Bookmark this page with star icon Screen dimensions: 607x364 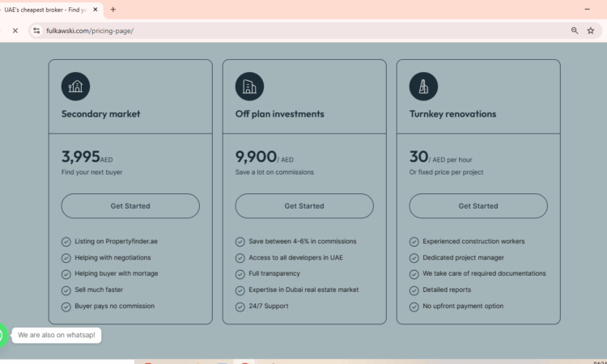point(591,31)
